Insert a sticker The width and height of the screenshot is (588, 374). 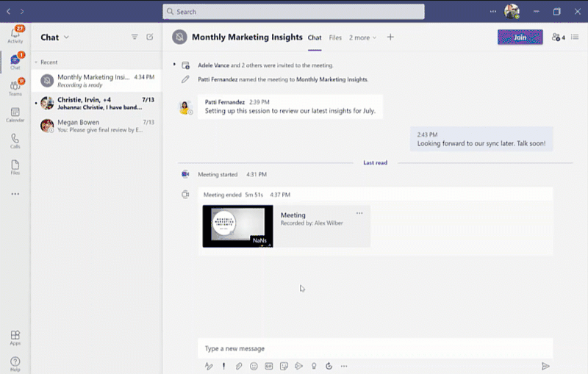pyautogui.click(x=284, y=366)
